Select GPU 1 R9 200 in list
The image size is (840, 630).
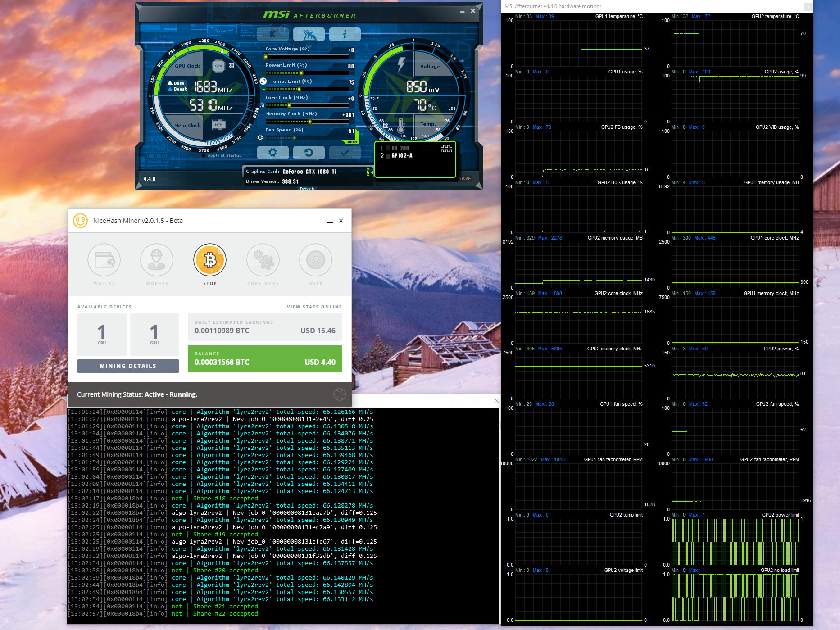[x=400, y=148]
